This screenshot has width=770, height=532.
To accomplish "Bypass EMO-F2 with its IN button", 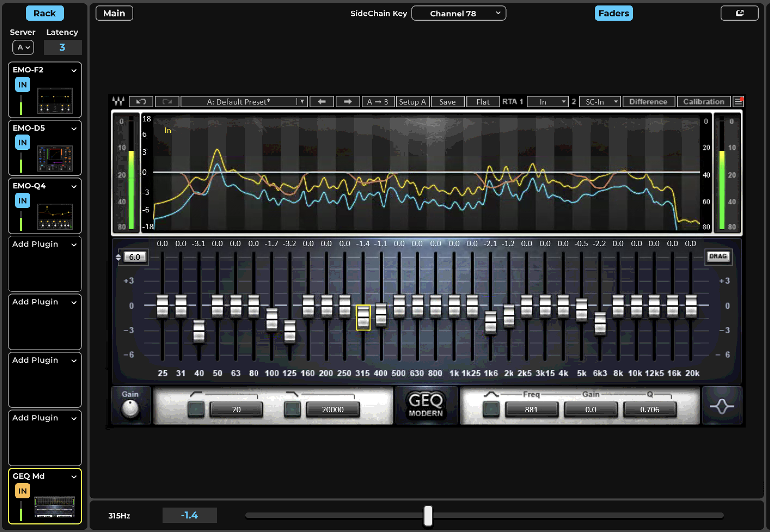I will click(x=22, y=85).
